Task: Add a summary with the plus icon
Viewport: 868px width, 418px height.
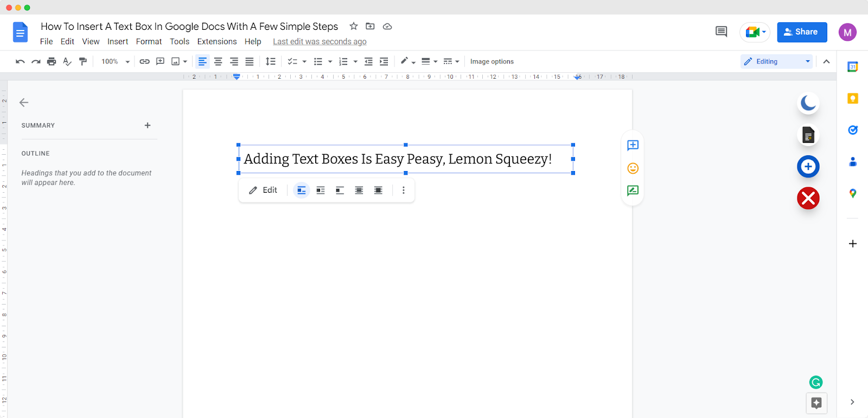Action: (x=148, y=125)
